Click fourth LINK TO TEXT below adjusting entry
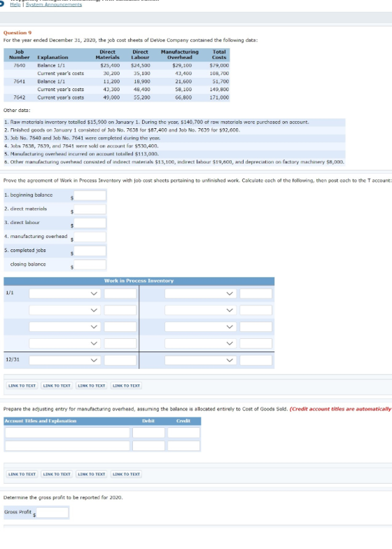The image size is (392, 549). point(126,474)
